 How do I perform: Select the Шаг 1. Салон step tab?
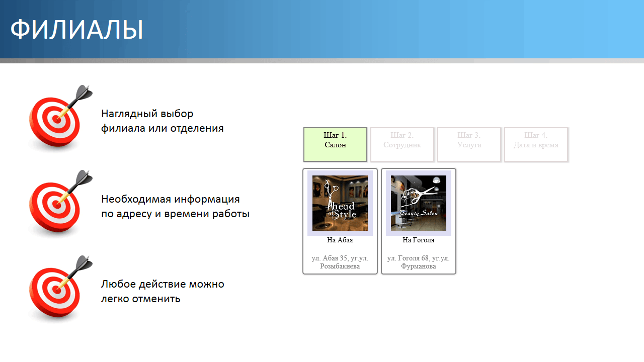pyautogui.click(x=335, y=144)
